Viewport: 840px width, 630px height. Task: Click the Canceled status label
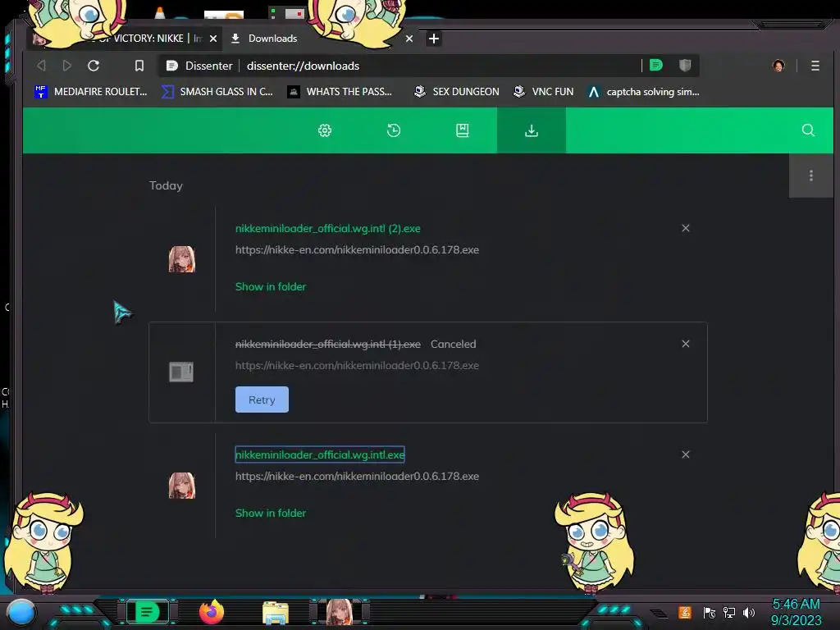pos(453,344)
